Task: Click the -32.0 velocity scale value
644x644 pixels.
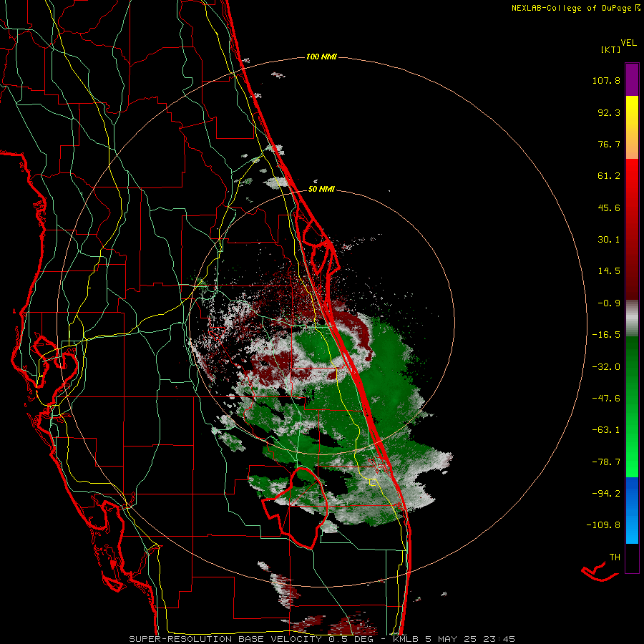Action: pyautogui.click(x=606, y=367)
